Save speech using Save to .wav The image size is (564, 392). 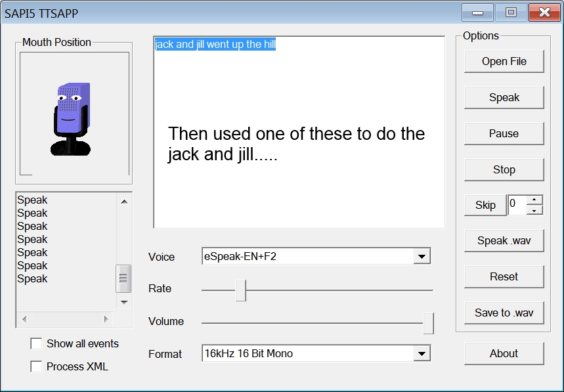click(x=504, y=313)
